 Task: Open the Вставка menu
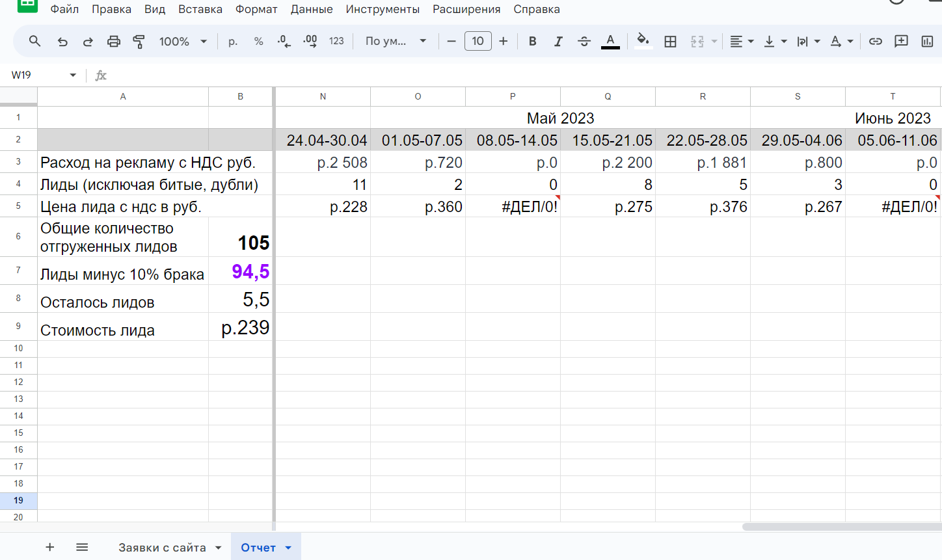[x=200, y=9]
